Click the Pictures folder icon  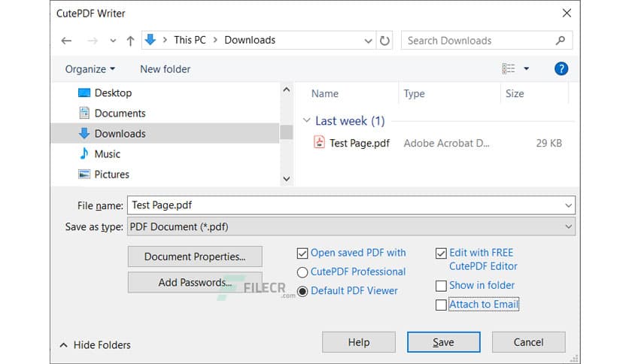coord(84,174)
